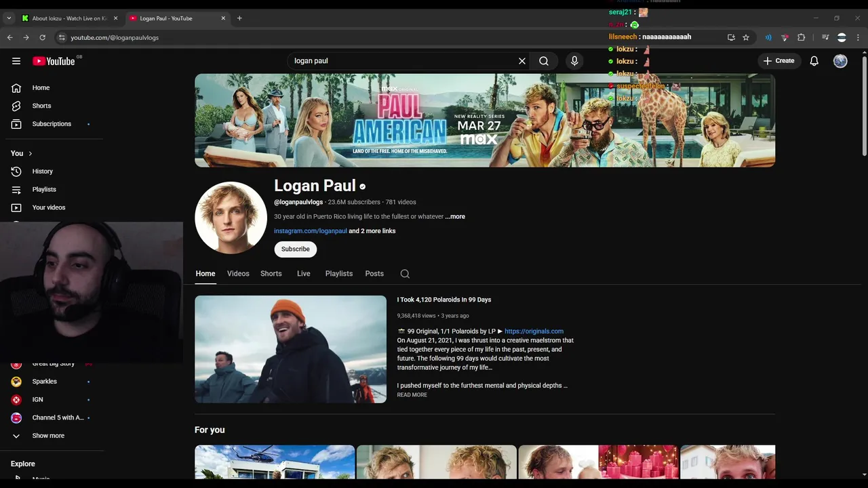Image resolution: width=868 pixels, height=488 pixels.
Task: Play the featured Polaroids video thumbnail
Action: [x=290, y=349]
